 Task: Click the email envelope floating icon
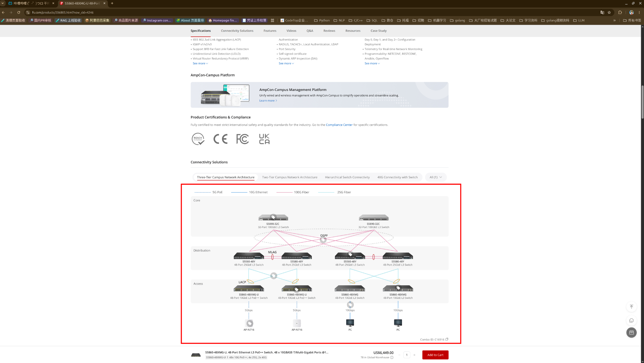tap(631, 332)
